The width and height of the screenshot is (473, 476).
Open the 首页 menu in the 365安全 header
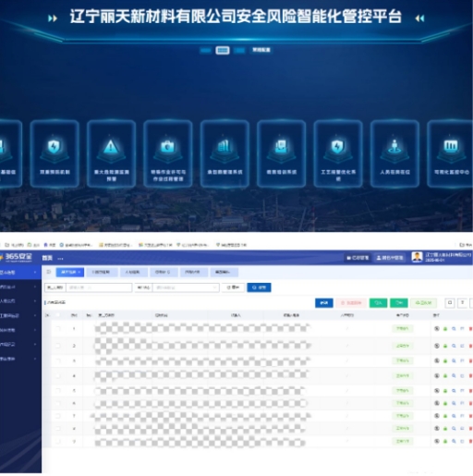click(47, 258)
